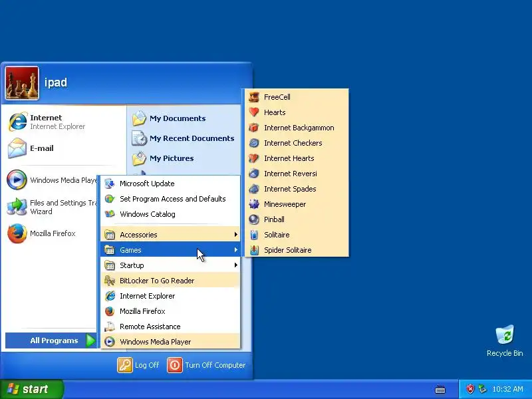532x399 pixels.
Task: Click the "Internet Reversi" label
Action: (291, 174)
